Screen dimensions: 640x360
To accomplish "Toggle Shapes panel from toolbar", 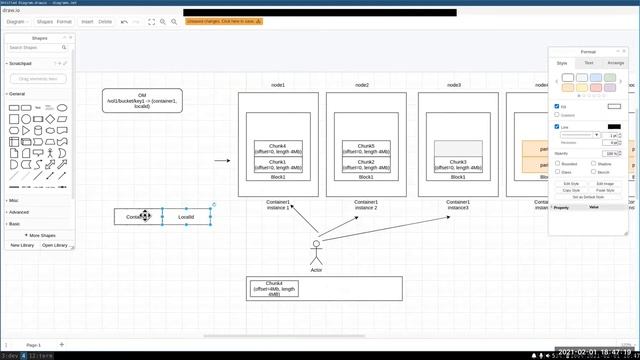I will point(44,22).
